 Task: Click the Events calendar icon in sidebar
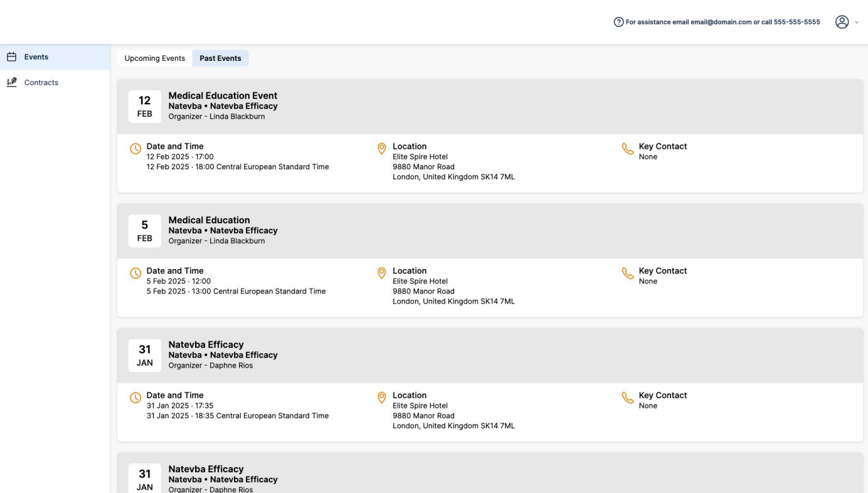[x=11, y=57]
